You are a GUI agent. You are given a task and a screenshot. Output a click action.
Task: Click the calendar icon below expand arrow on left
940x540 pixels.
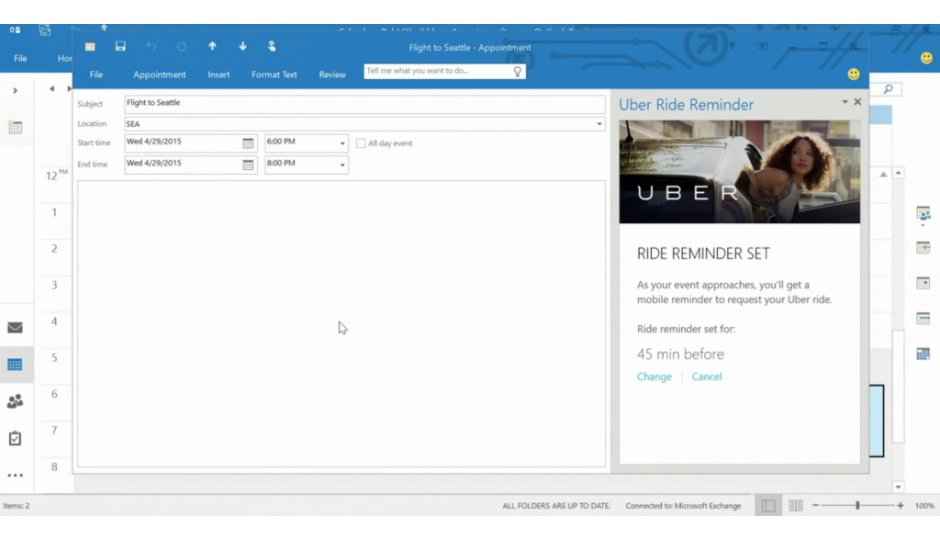(16, 127)
